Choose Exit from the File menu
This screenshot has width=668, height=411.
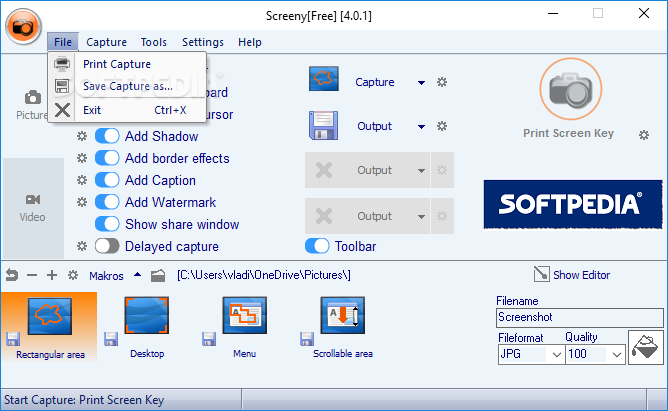[x=127, y=110]
